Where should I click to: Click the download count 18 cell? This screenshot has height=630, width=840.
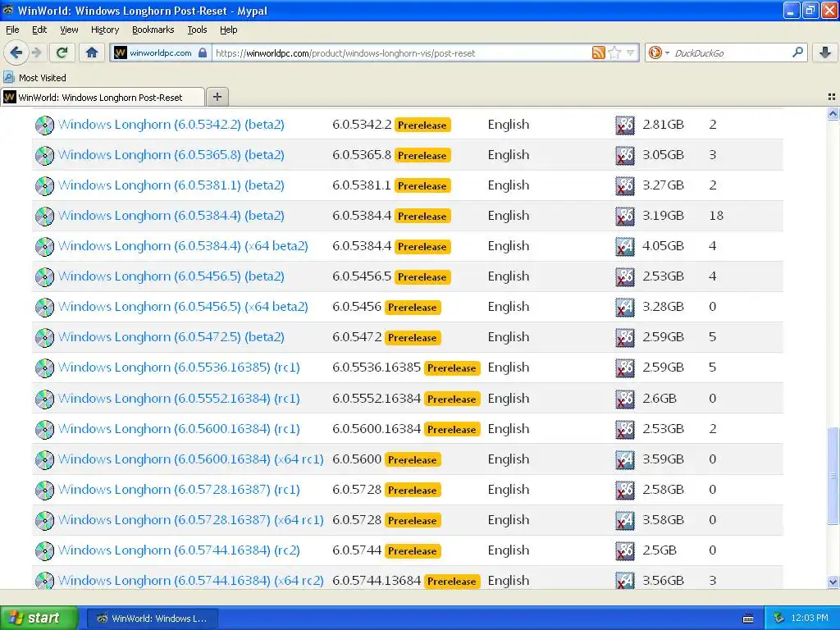pos(716,216)
